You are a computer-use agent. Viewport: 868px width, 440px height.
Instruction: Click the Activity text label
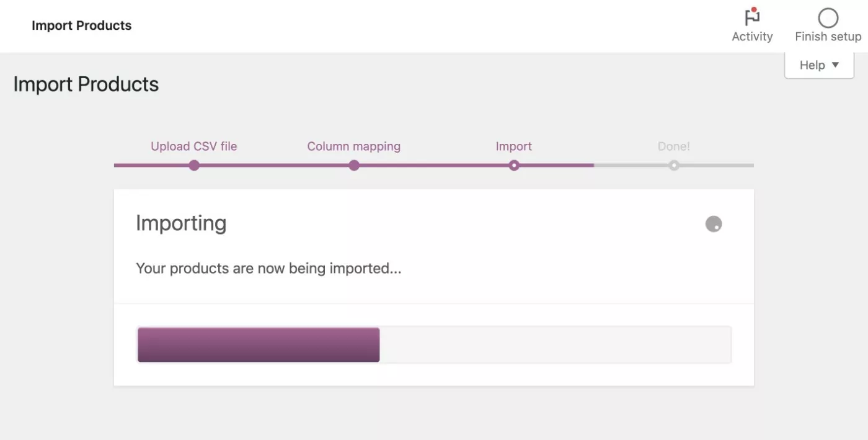pos(752,37)
